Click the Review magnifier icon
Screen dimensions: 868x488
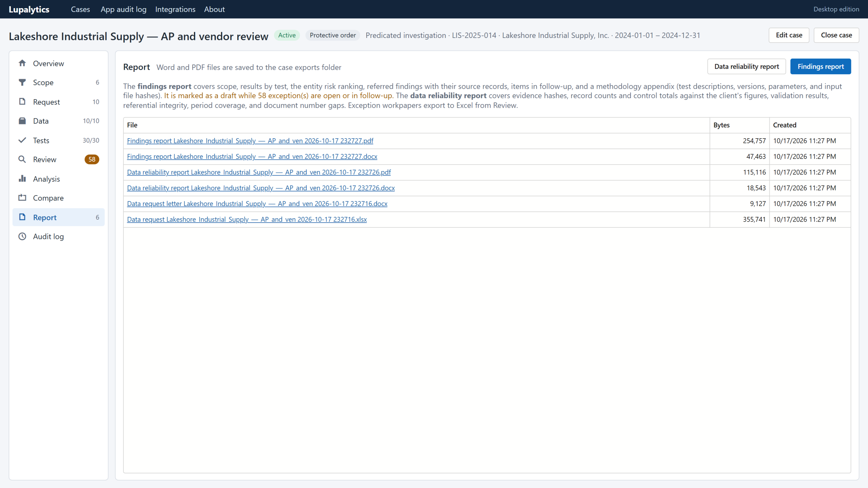22,159
